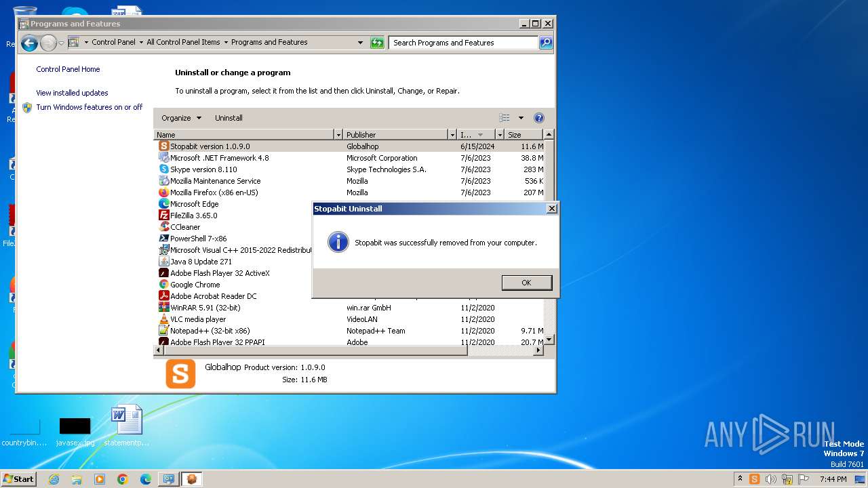Click the taskbar clock showing 7:44 PM
868x488 pixels.
click(x=833, y=479)
